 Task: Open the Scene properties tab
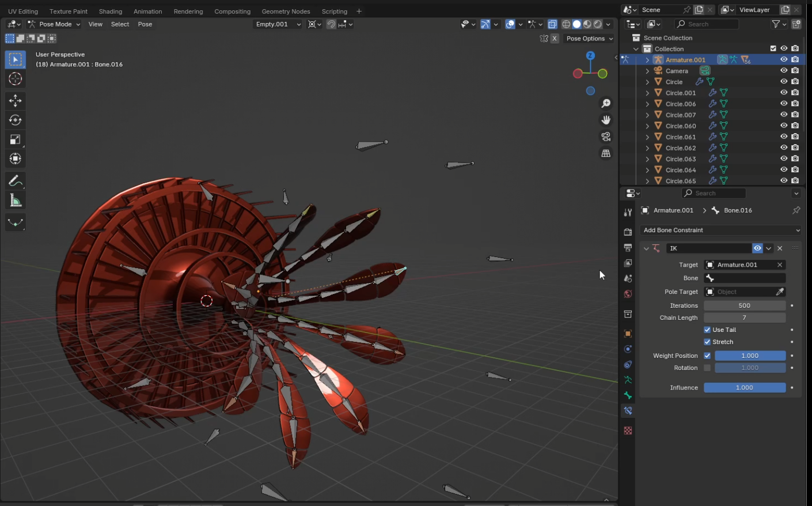pos(628,278)
